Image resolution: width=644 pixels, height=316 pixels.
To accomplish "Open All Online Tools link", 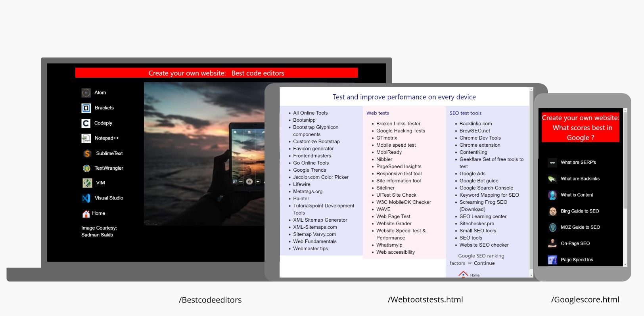I will click(x=310, y=113).
